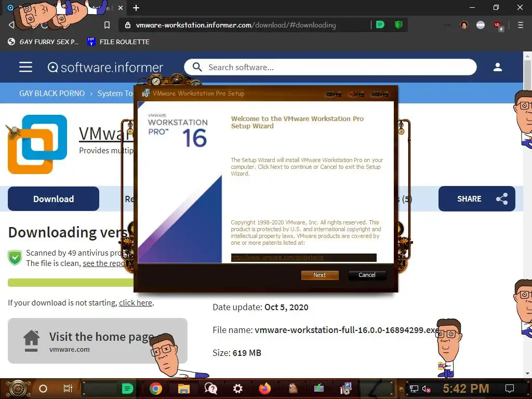The image size is (532, 399).
Task: Close the current browser tab with the X
Action: 121,8
